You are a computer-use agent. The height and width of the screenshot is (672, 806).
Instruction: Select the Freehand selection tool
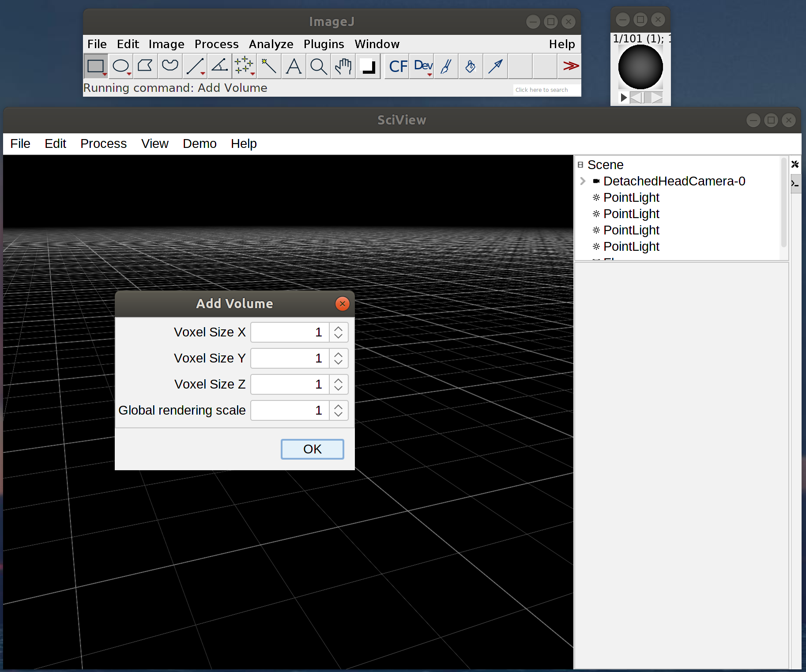170,66
